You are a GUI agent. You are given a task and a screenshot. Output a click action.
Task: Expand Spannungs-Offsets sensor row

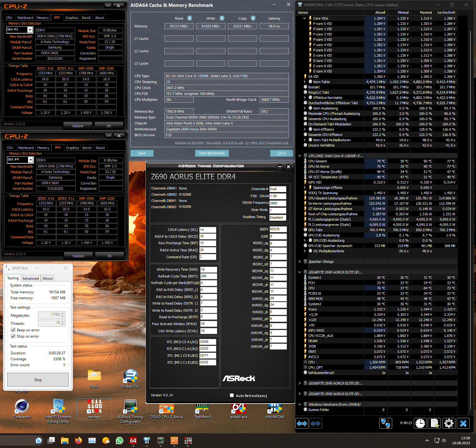click(305, 188)
